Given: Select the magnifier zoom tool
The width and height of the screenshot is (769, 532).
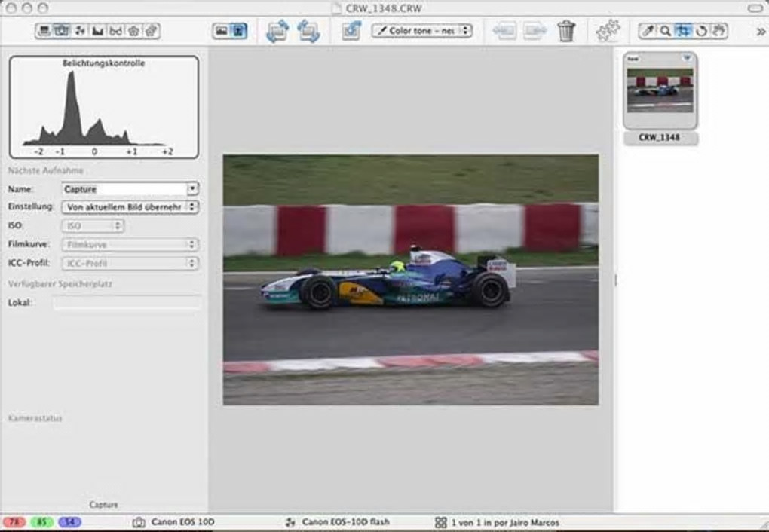Looking at the screenshot, I should pos(665,31).
